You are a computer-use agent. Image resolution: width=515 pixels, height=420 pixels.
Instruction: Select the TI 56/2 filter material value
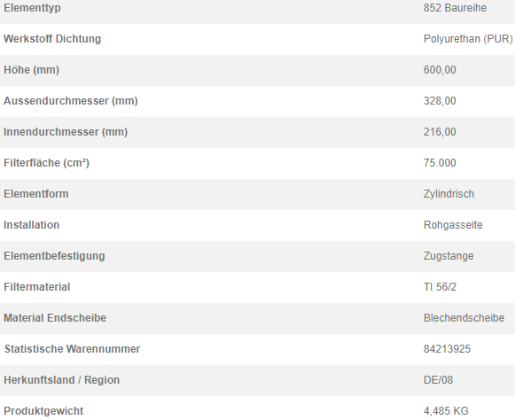click(x=440, y=287)
